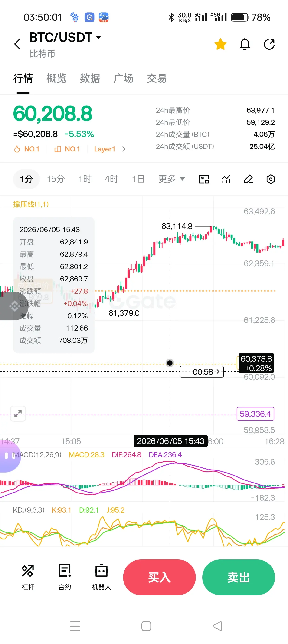Open the price alert bell
Image resolution: width=288 pixels, height=644 pixels.
(245, 44)
